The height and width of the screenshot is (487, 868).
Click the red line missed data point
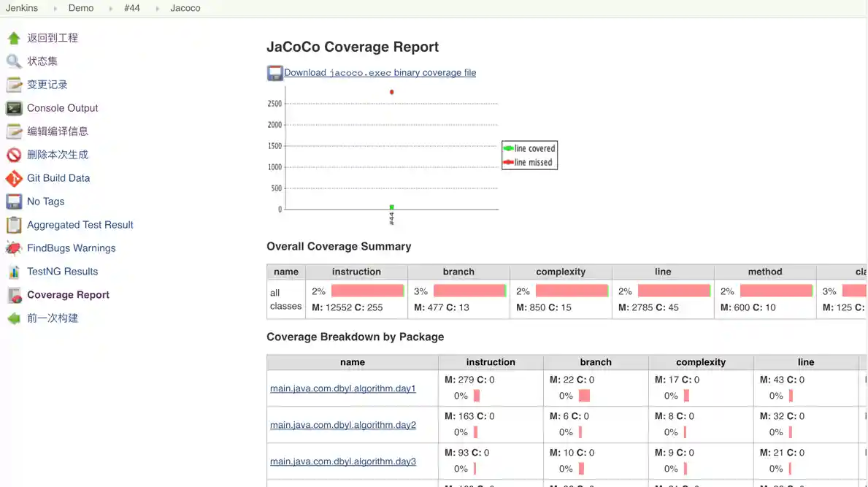(x=392, y=92)
